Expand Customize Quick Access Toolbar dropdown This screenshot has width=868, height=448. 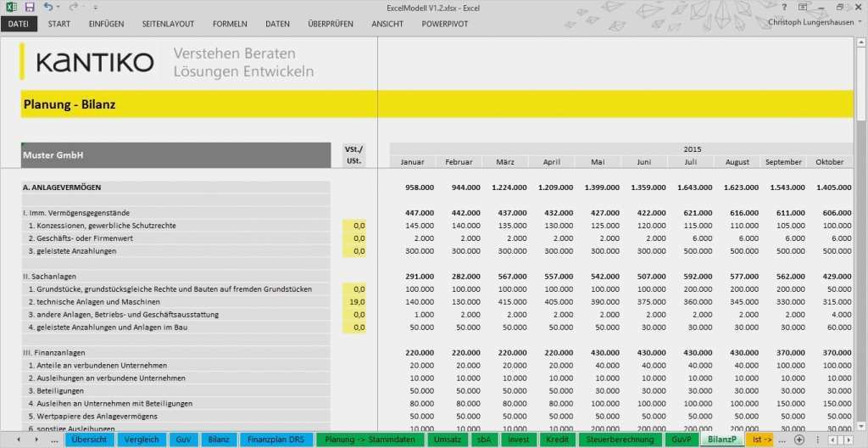click(94, 7)
